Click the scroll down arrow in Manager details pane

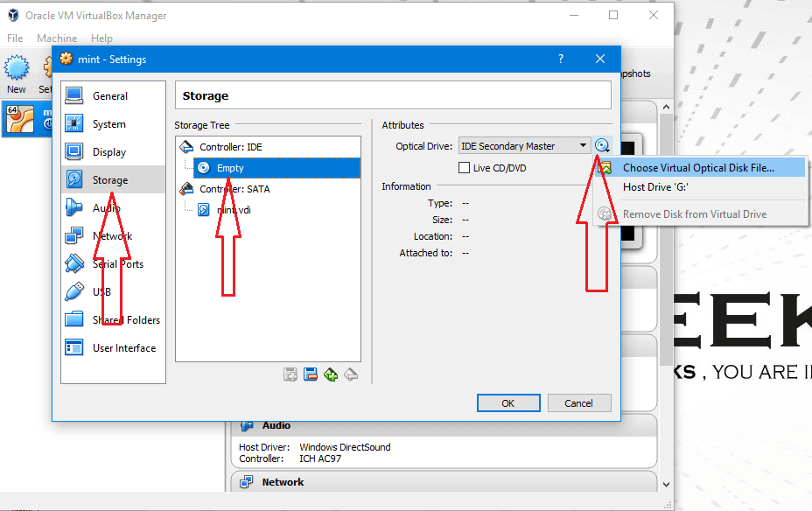(x=666, y=485)
